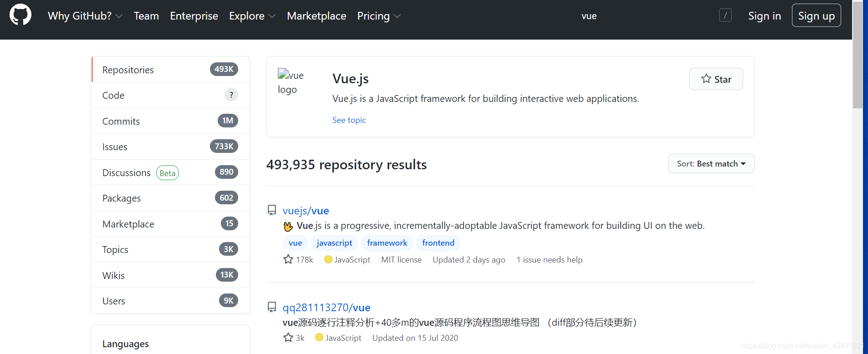Viewport: 868px width, 354px height.
Task: Open Marketplace in the top navigation bar
Action: [317, 16]
